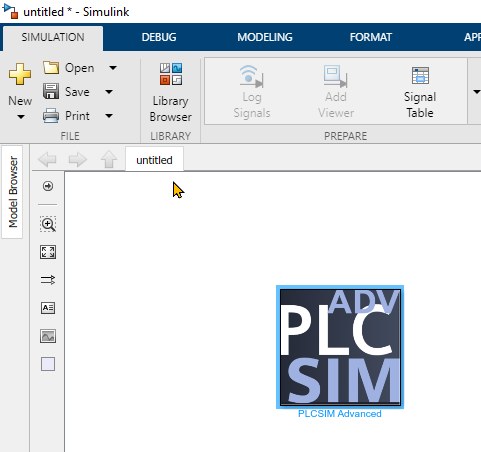Click the New model plus icon
481x452 pixels.
click(20, 74)
